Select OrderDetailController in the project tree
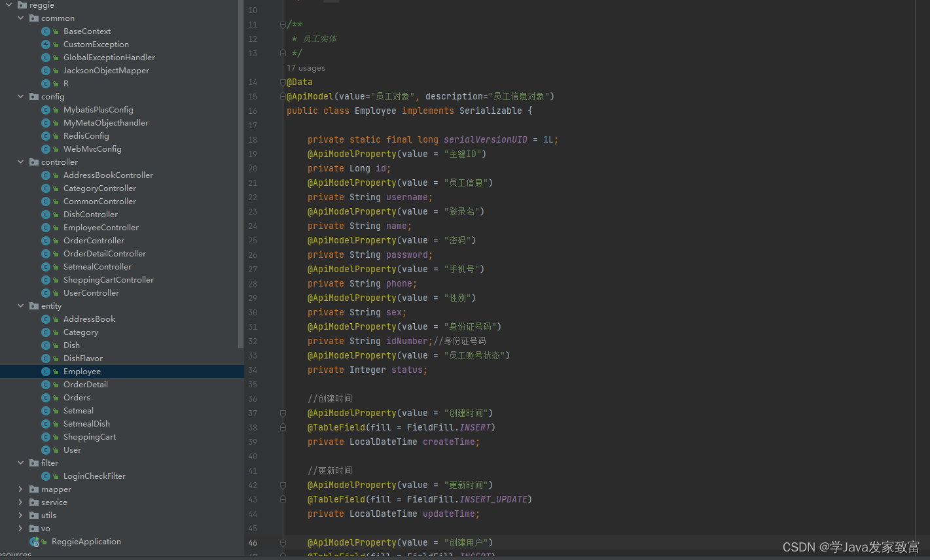The width and height of the screenshot is (930, 560). point(105,254)
